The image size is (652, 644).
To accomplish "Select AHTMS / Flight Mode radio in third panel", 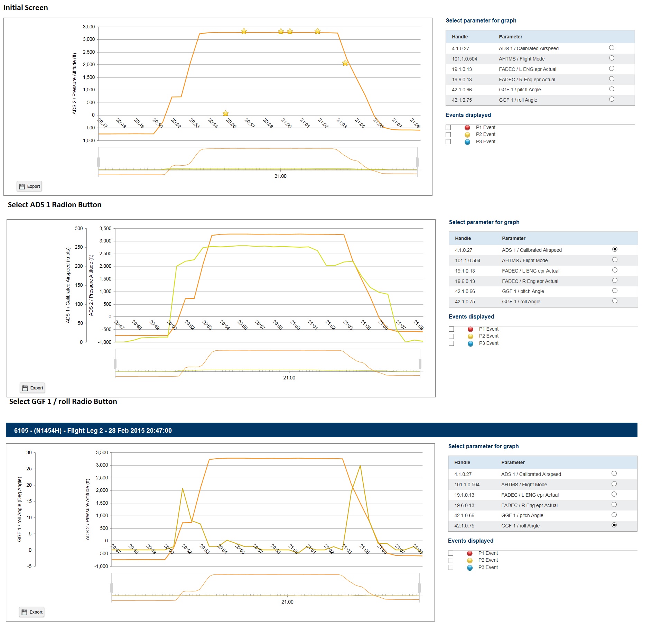I will [614, 484].
